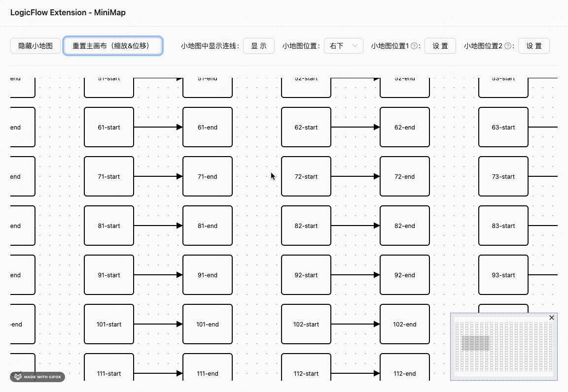Select the 92-start node
The height and width of the screenshot is (392, 568).
(306, 275)
